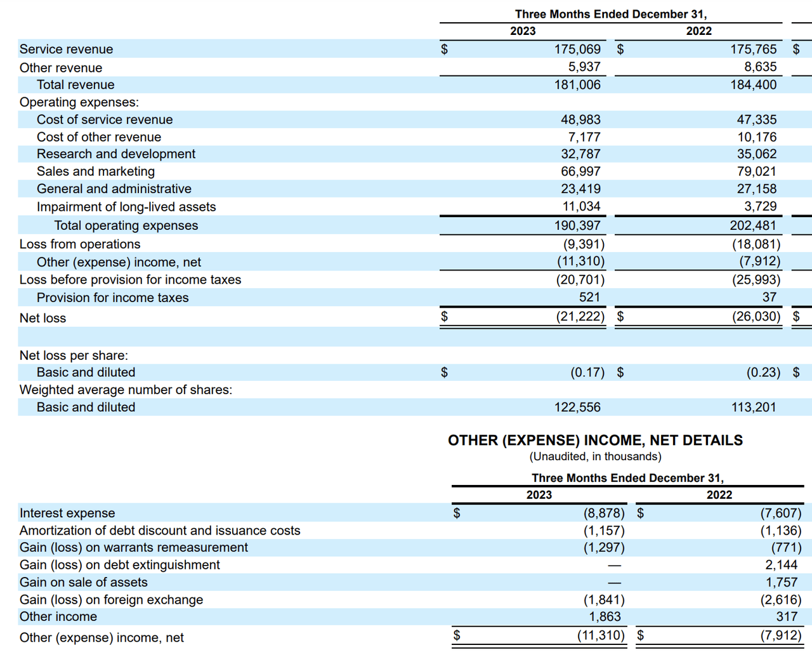Select the 'Operating expenses:' heading

click(x=79, y=102)
